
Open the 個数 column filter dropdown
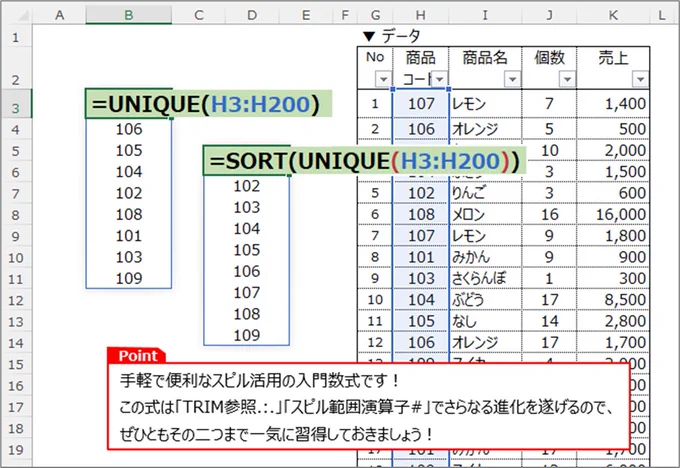point(567,79)
